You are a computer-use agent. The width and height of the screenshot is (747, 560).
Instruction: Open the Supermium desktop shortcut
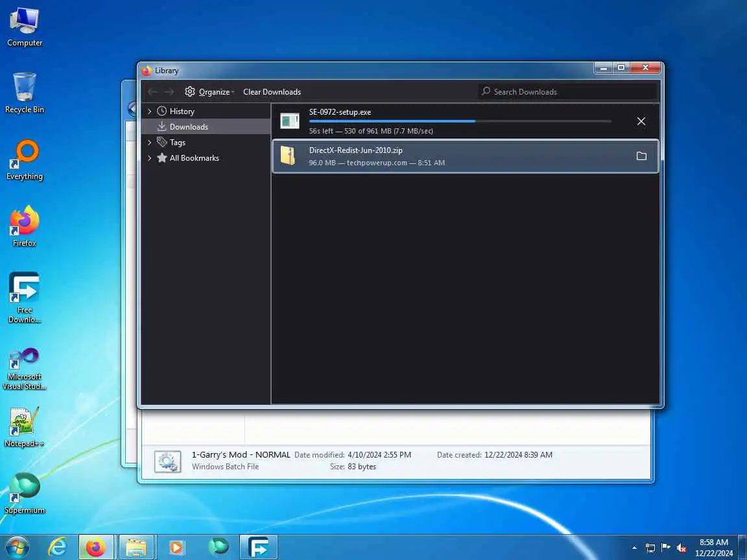(24, 494)
